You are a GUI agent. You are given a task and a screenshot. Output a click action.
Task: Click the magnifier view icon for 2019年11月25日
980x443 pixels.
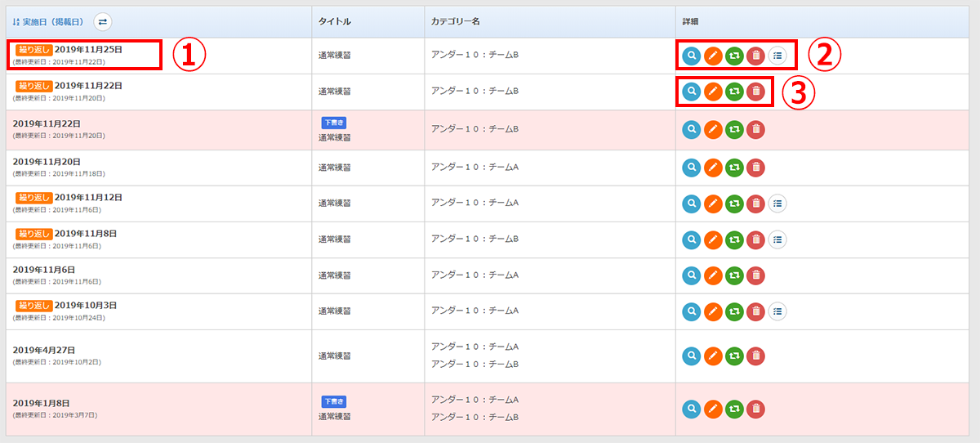coord(691,56)
